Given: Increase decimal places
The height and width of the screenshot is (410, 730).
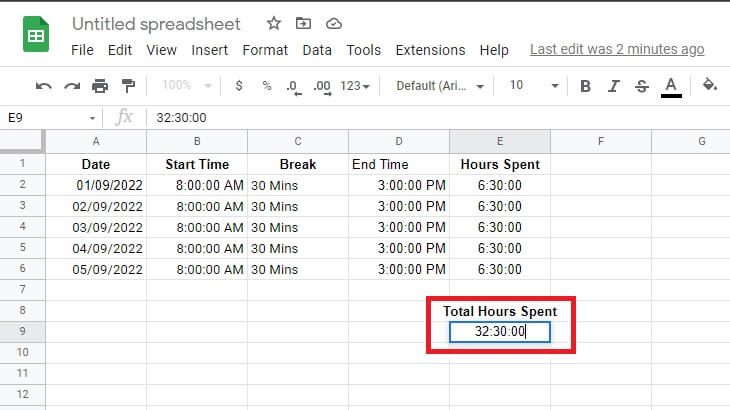Looking at the screenshot, I should point(322,87).
